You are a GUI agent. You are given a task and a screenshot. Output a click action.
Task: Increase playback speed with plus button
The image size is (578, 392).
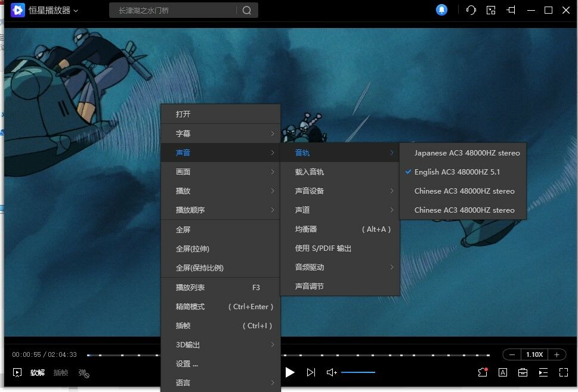557,354
